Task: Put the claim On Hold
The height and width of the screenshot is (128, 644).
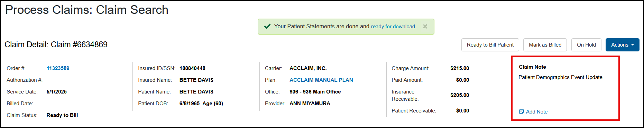Action: [x=586, y=45]
